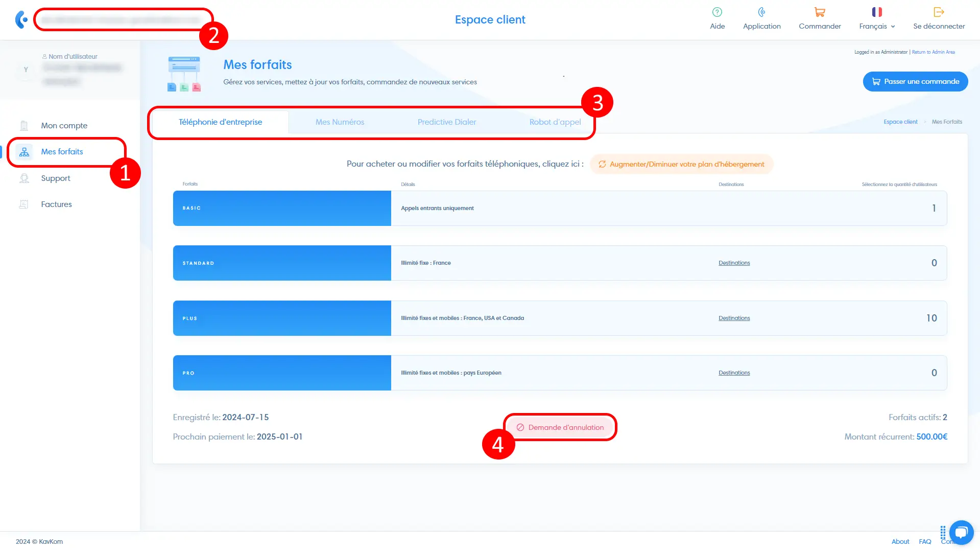Click Return to Admin Area link
980x551 pixels.
(933, 52)
